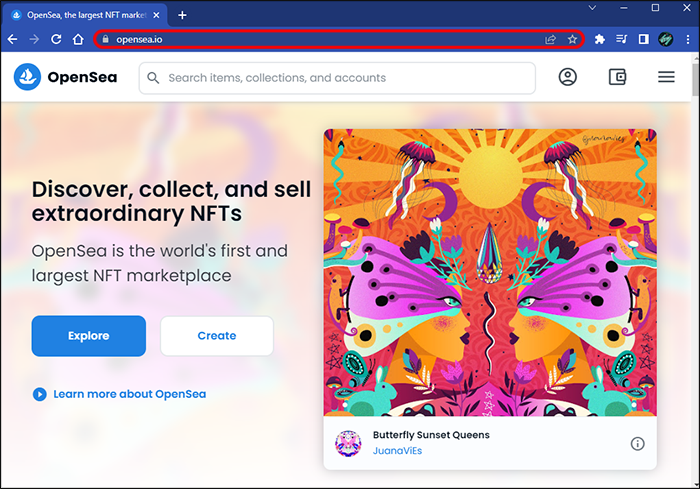
Task: Open the browser extensions puzzle icon
Action: 600,39
